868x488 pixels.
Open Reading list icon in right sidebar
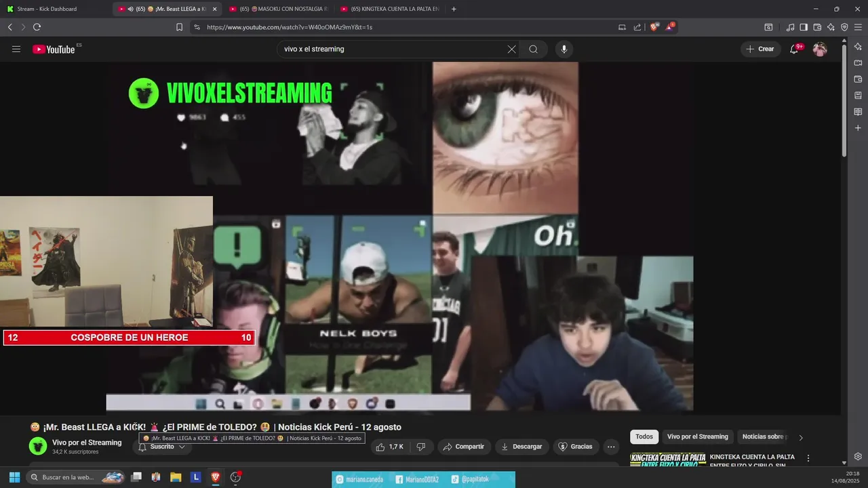tap(858, 112)
